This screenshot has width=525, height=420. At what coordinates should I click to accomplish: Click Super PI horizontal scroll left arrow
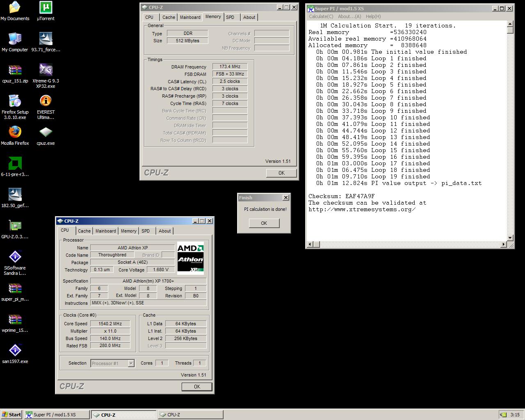(x=310, y=244)
